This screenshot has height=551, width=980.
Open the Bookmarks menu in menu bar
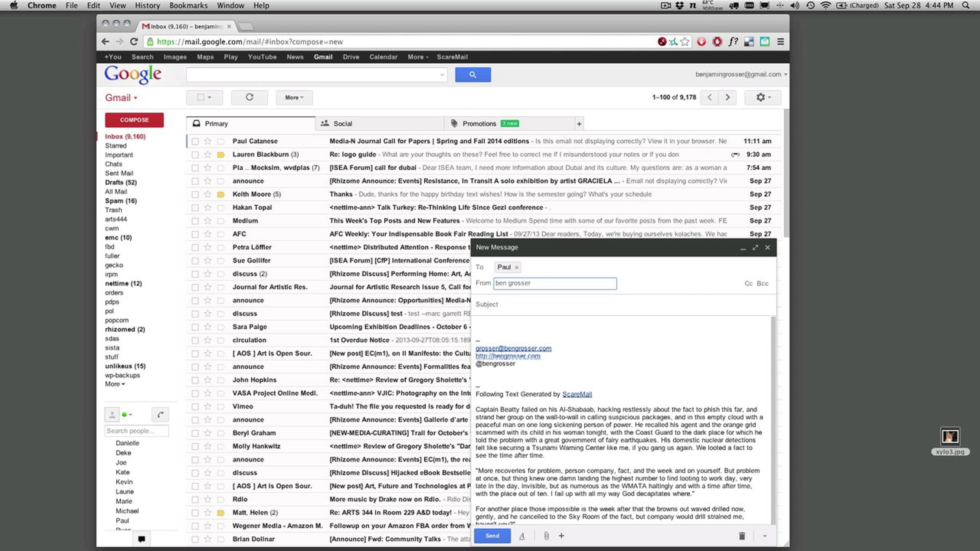188,5
